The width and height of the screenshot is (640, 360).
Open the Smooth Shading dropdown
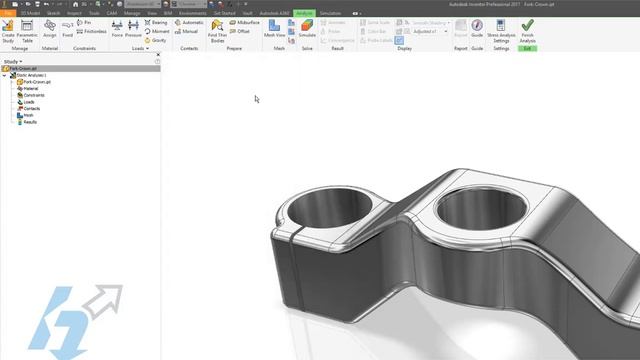(449, 23)
